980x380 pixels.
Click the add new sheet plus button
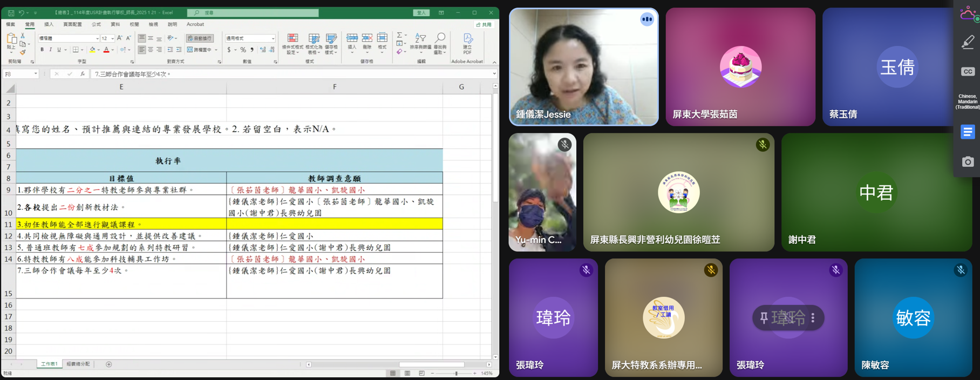click(x=108, y=364)
